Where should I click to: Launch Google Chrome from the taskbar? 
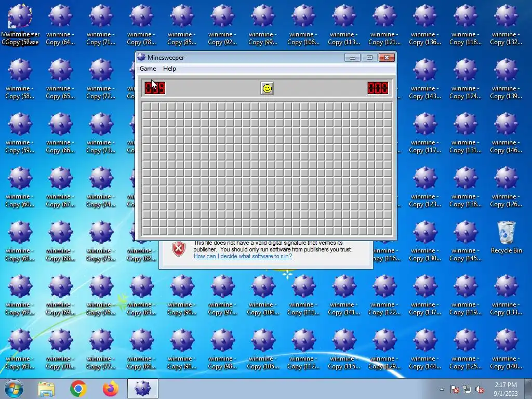(x=78, y=389)
